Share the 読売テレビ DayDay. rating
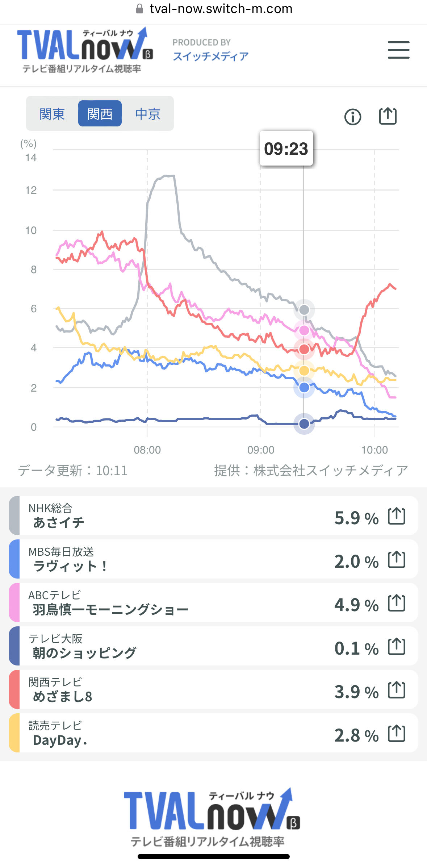The width and height of the screenshot is (427, 868). click(x=396, y=733)
